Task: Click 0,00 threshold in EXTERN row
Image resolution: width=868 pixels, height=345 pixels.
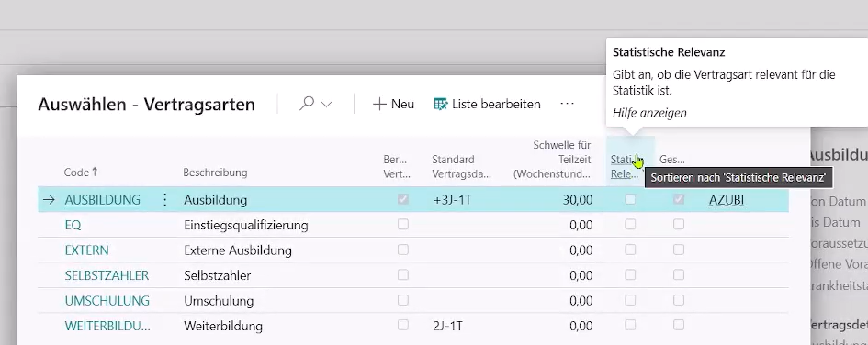Action: tap(581, 250)
